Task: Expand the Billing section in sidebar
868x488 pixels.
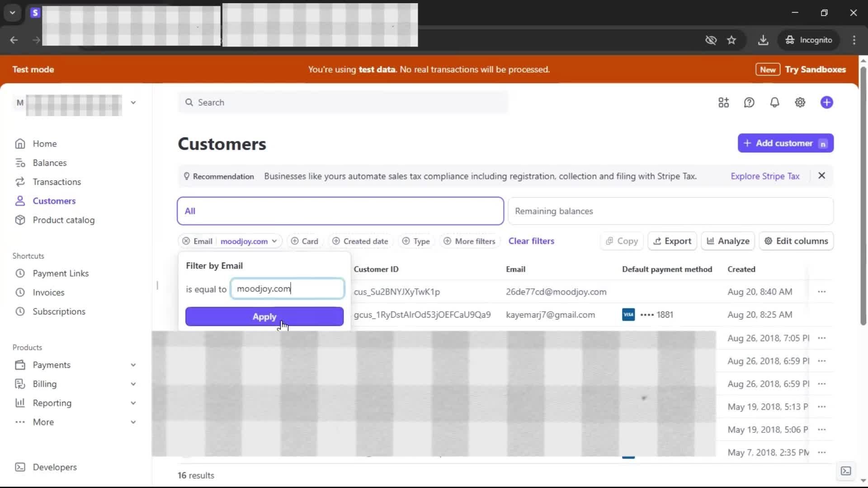Action: coord(133,384)
